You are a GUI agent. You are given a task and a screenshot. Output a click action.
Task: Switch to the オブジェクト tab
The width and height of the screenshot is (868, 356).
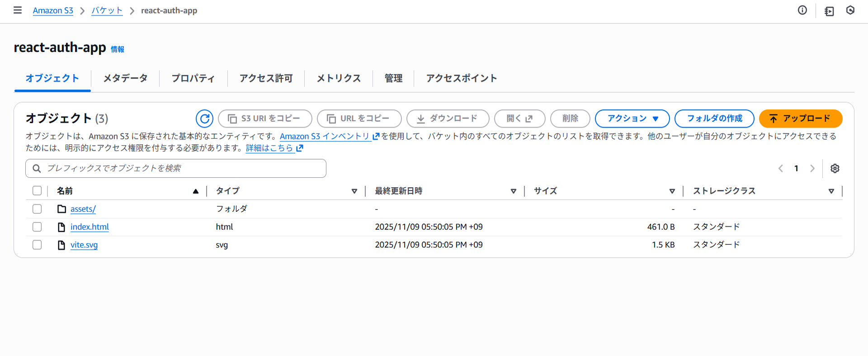tap(52, 78)
